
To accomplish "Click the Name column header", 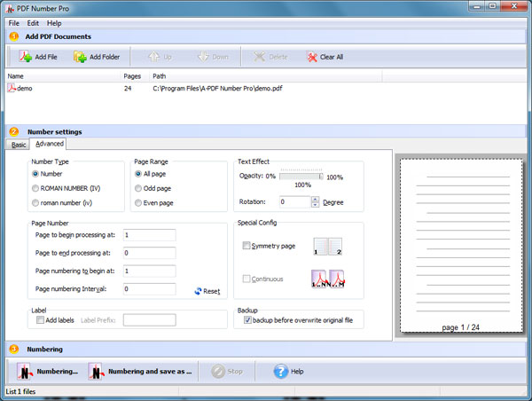I will point(63,76).
